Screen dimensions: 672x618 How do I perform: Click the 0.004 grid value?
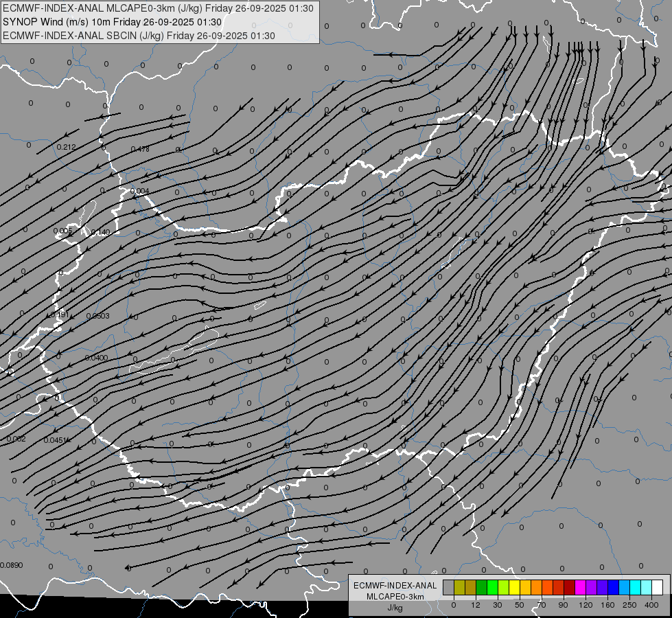click(x=139, y=191)
